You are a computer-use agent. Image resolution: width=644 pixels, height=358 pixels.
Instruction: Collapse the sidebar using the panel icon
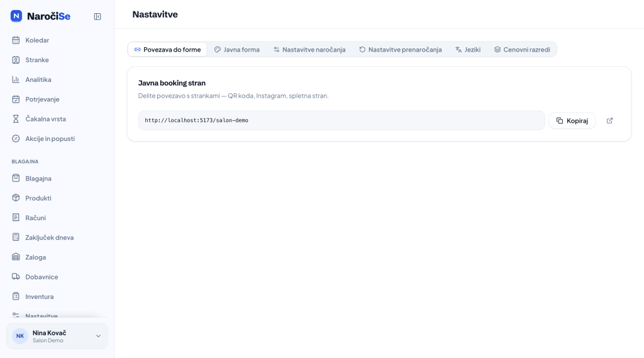pos(97,16)
